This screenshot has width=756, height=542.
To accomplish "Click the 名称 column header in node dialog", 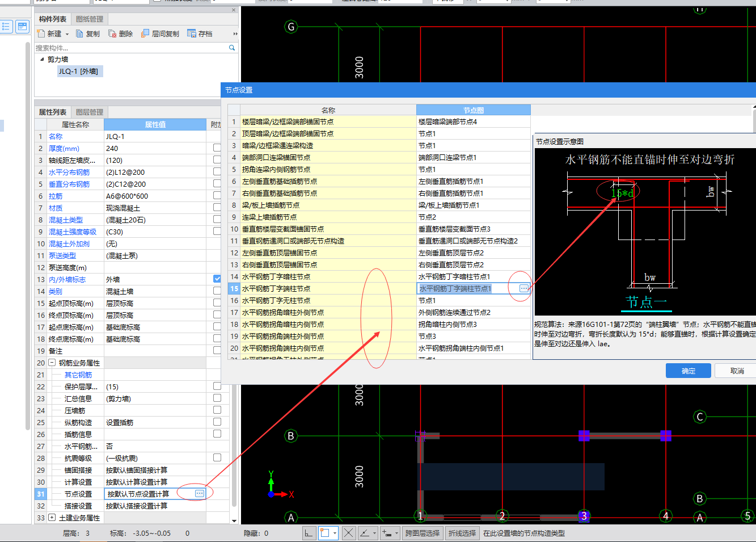I will point(328,110).
